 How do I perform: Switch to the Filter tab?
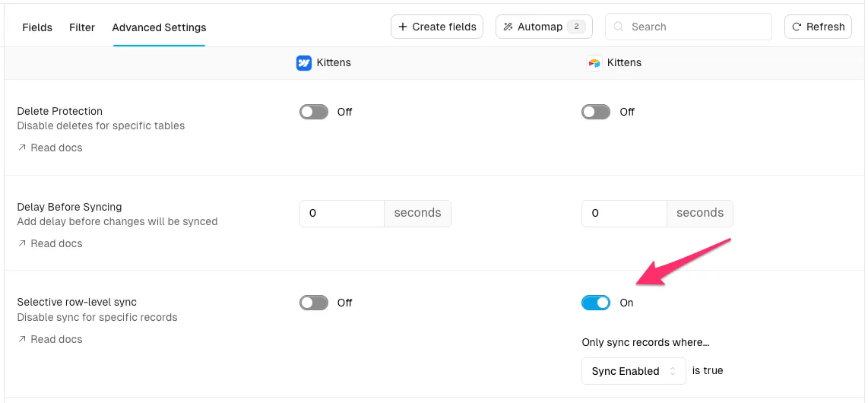(x=82, y=27)
